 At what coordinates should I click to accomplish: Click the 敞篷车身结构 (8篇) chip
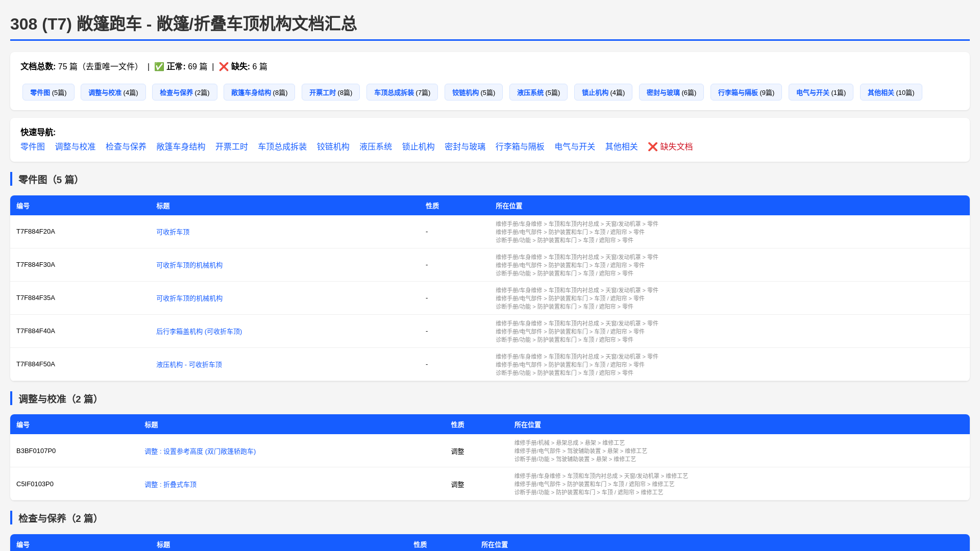259,92
